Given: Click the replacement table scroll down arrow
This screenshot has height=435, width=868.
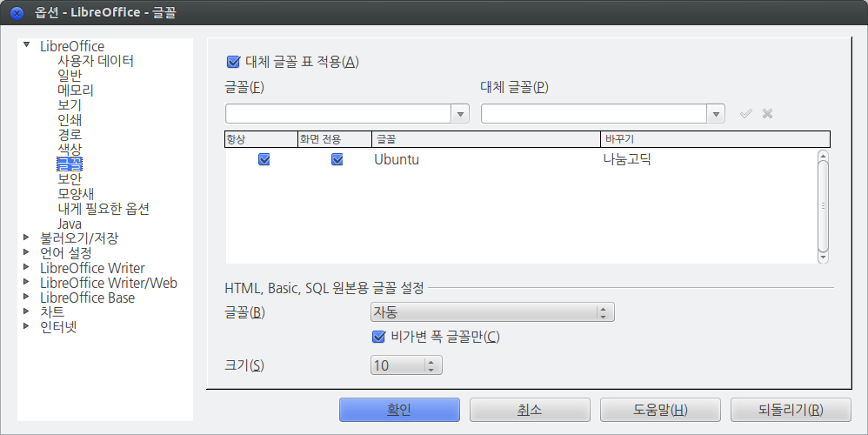Looking at the screenshot, I should point(823,258).
